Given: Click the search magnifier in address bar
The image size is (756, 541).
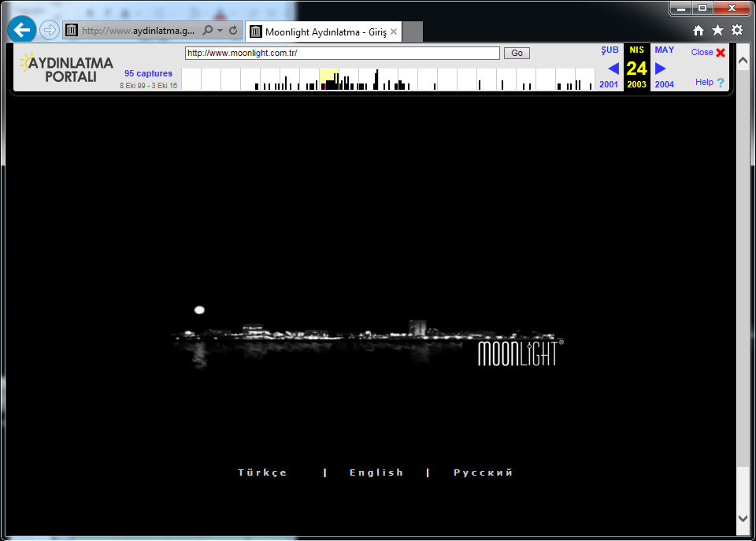Looking at the screenshot, I should click(207, 31).
